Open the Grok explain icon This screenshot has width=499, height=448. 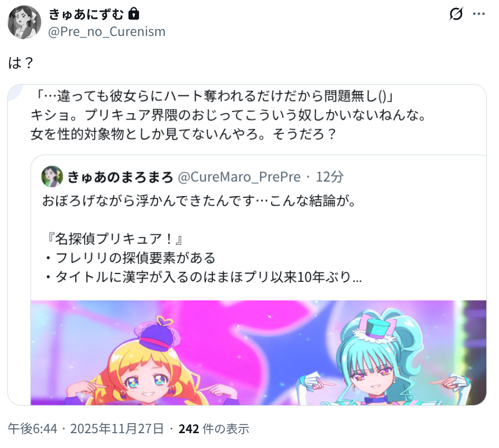[x=456, y=14]
